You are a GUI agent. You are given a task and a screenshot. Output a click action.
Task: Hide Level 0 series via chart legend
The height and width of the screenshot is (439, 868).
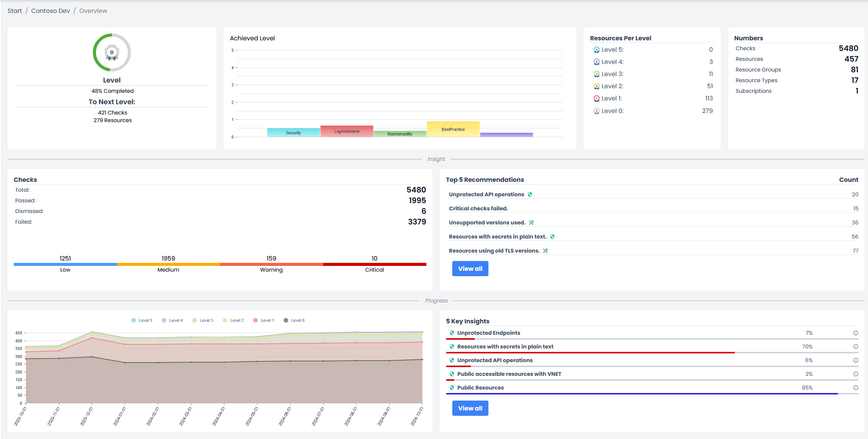(294, 320)
